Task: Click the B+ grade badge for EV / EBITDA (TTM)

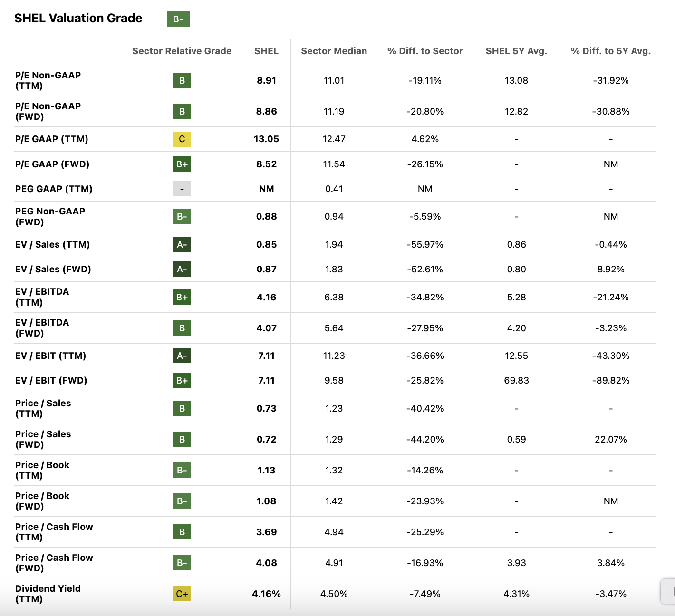Action: (182, 297)
